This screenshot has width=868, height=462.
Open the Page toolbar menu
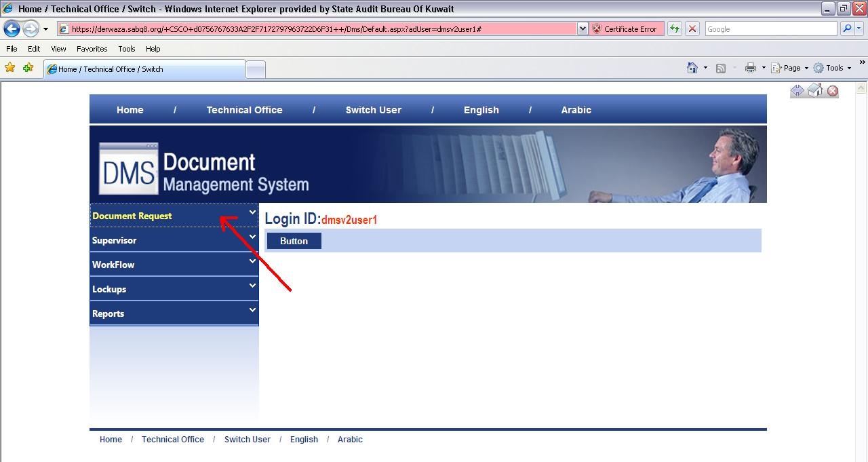(790, 68)
